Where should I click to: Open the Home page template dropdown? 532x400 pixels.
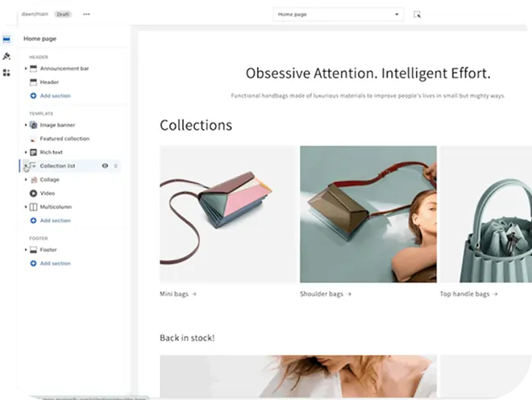click(x=338, y=15)
